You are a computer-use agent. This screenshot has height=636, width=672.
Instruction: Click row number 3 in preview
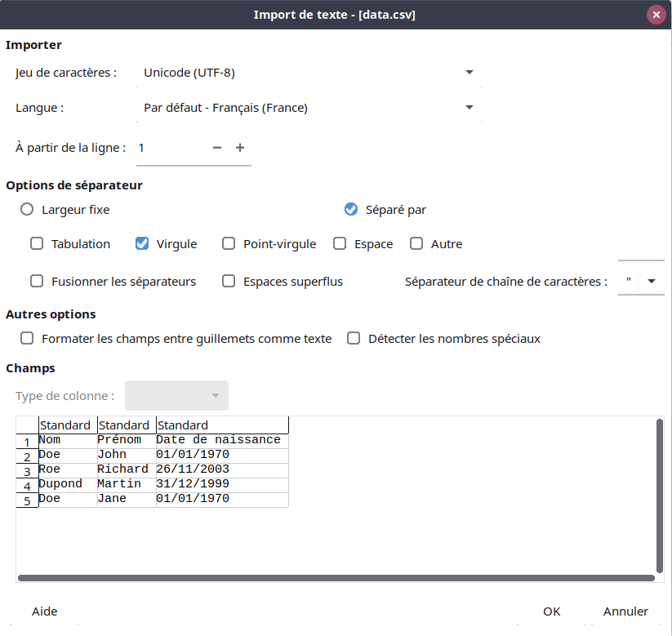[27, 471]
